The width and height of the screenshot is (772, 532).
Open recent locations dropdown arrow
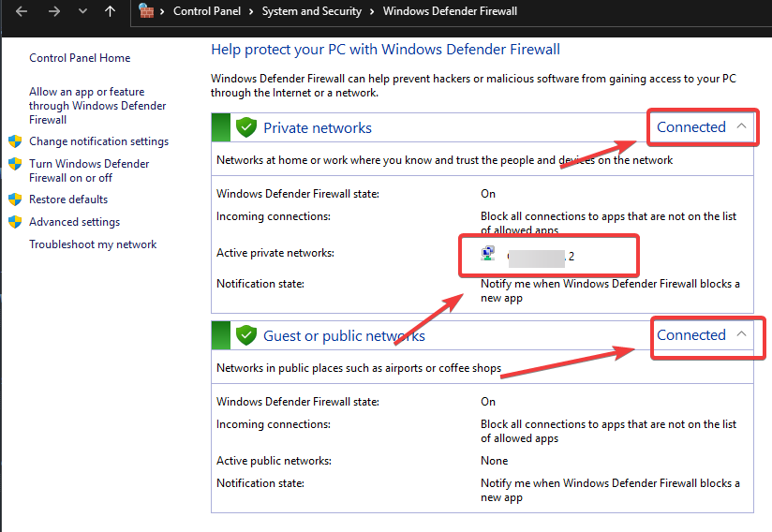click(82, 11)
